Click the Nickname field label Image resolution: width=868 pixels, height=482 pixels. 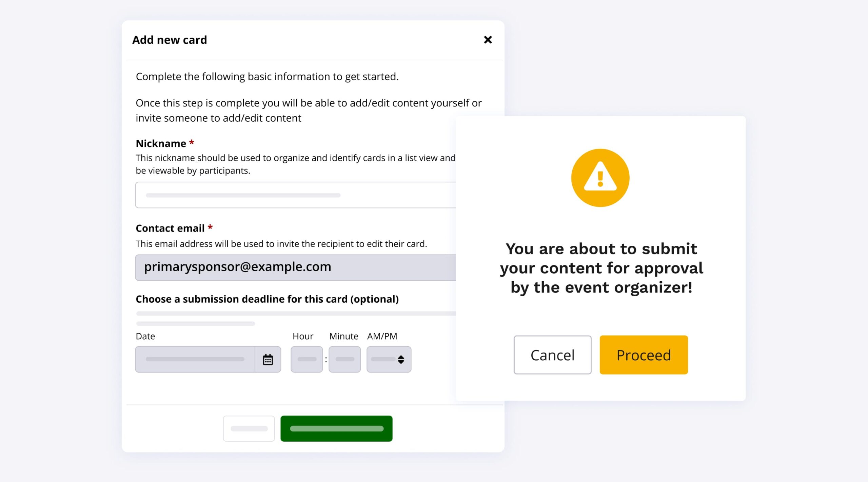tap(161, 143)
